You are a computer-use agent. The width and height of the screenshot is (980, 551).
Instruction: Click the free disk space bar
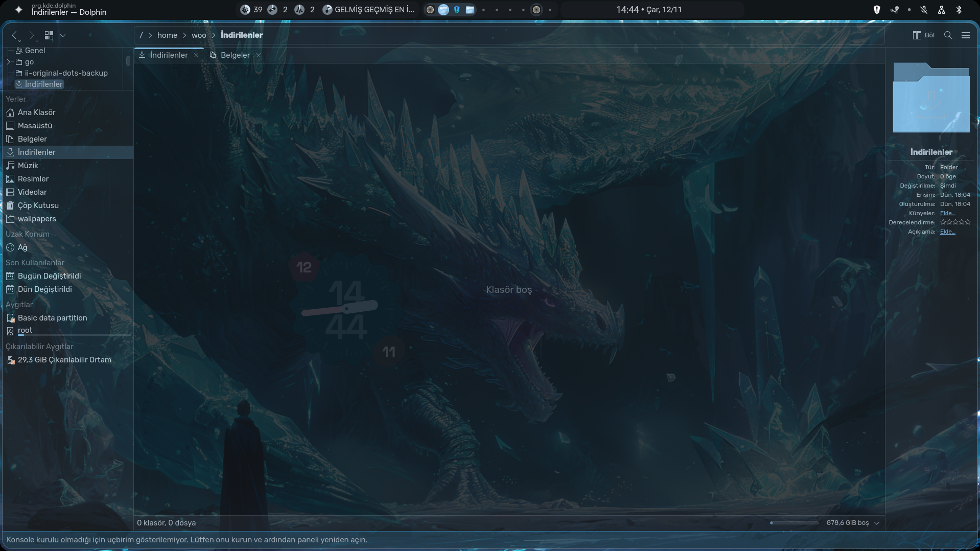click(795, 523)
